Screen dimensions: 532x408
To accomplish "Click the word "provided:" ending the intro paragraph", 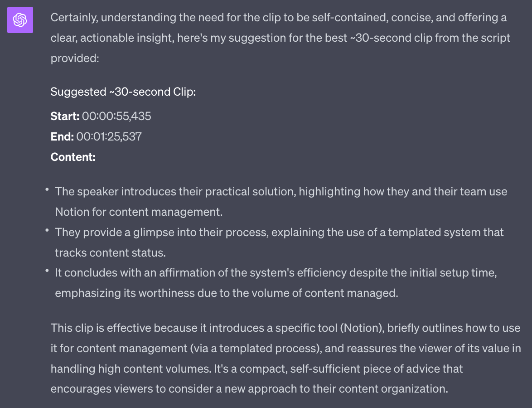I will coord(75,58).
